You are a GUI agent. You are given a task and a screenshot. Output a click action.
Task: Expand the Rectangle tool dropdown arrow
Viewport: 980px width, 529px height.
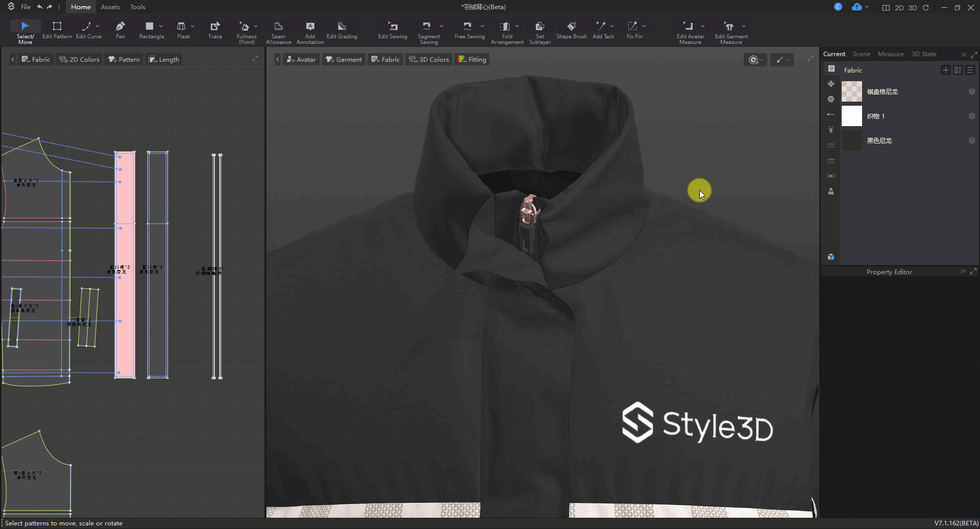tap(161, 26)
